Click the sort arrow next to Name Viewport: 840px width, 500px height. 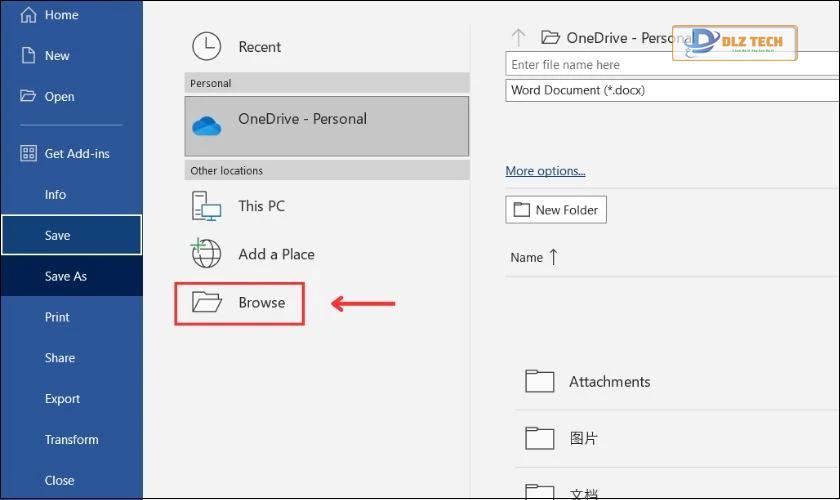pyautogui.click(x=553, y=257)
